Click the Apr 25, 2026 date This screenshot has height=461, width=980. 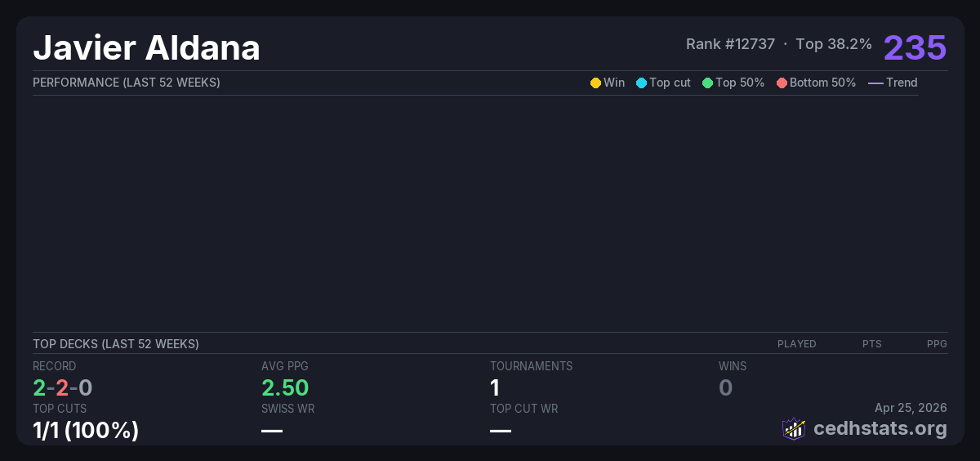point(911,408)
